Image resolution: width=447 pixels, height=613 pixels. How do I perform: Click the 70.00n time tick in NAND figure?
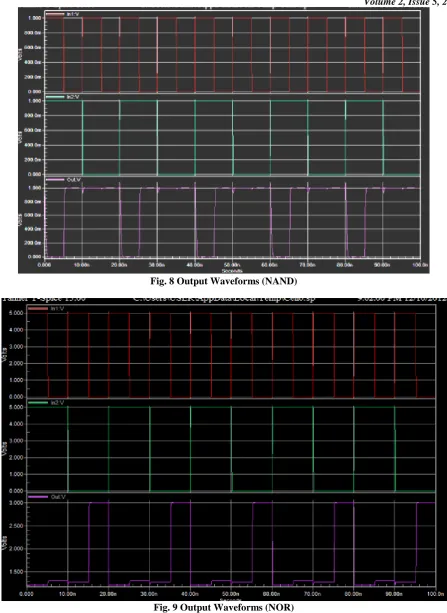pyautogui.click(x=307, y=265)
